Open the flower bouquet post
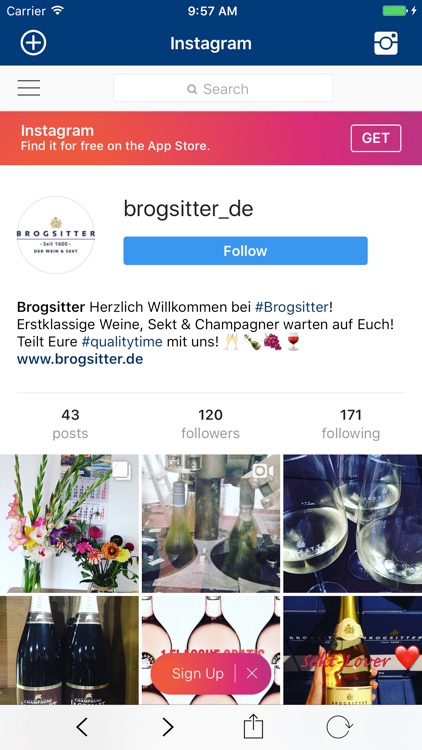This screenshot has height=750, width=422. click(69, 523)
